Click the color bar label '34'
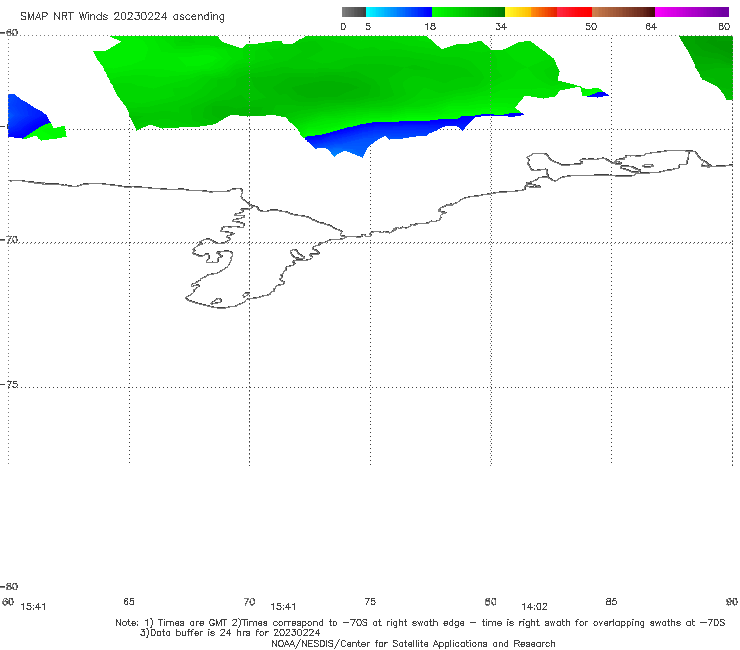 point(501,26)
